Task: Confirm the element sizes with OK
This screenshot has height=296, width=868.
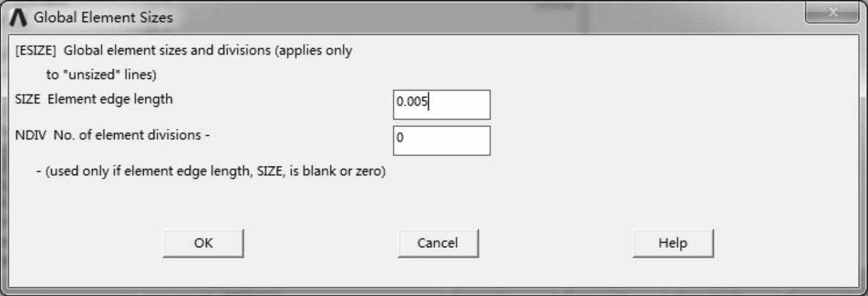Action: pos(203,243)
